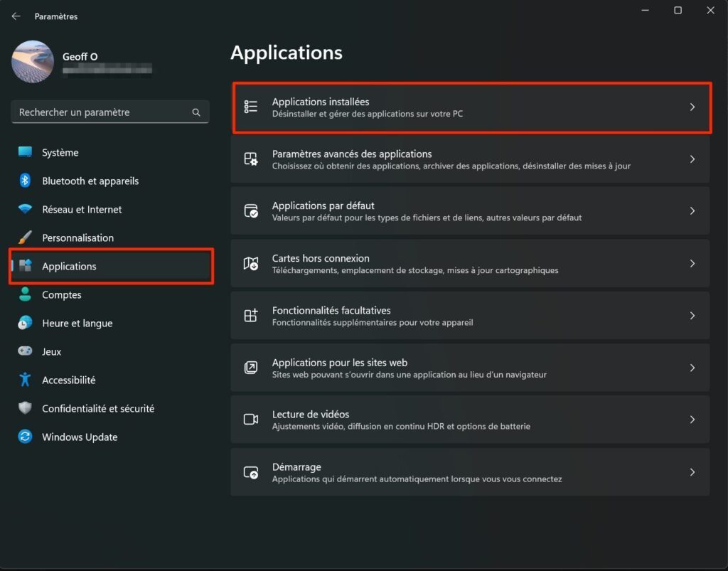This screenshot has width=728, height=571.
Task: Click the Bluetooth icon in the sidebar
Action: (25, 181)
